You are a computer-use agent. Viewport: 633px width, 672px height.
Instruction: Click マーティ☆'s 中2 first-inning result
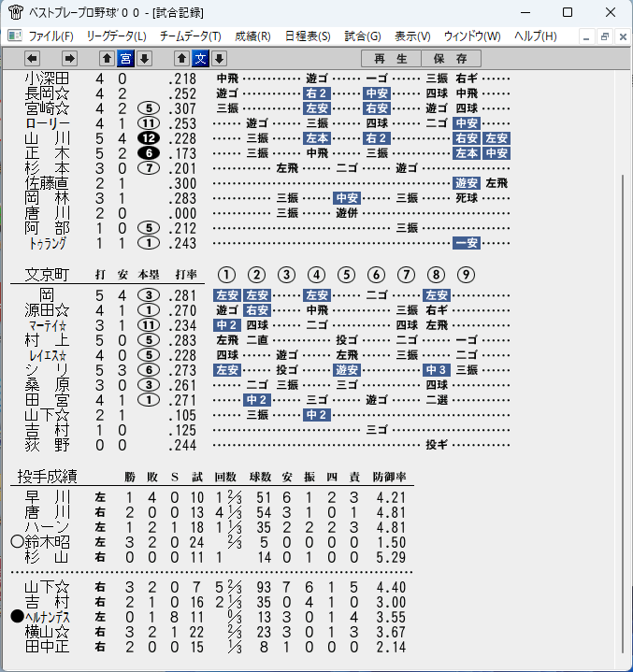227,325
